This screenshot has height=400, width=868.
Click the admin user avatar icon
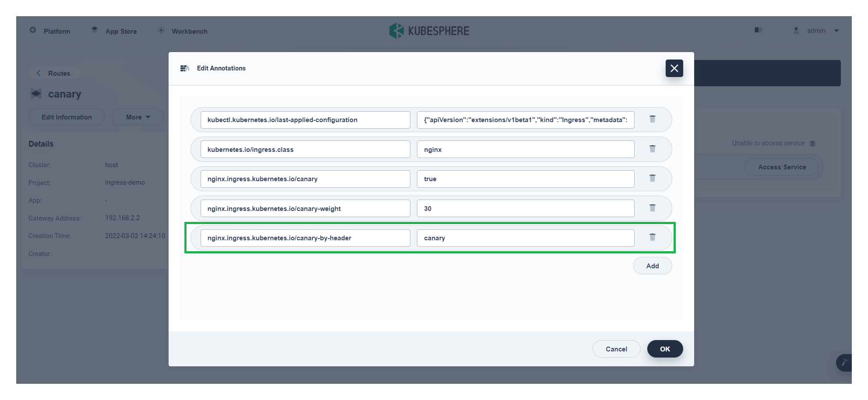796,30
